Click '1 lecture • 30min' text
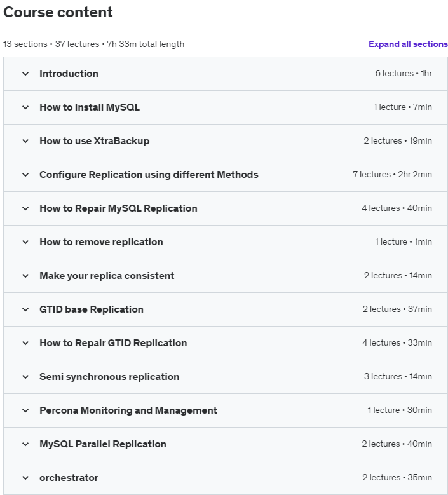Screen dimensions: 448x495 (x=400, y=410)
